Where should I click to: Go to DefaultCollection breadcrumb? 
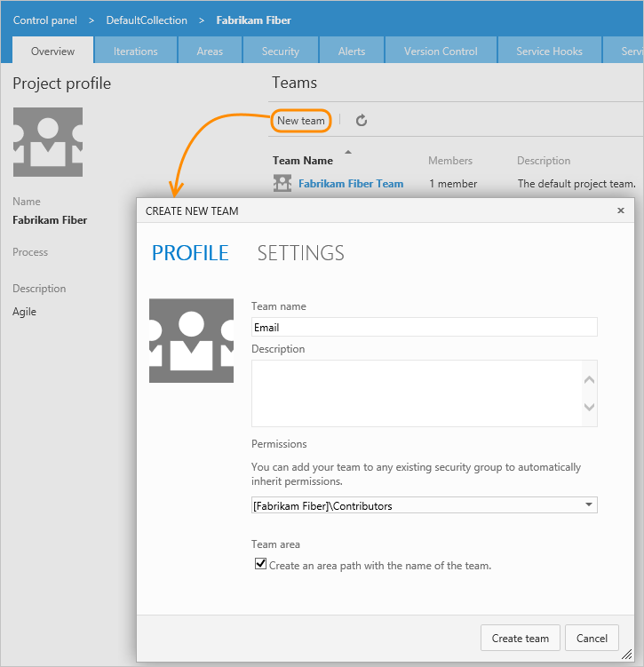[x=147, y=20]
